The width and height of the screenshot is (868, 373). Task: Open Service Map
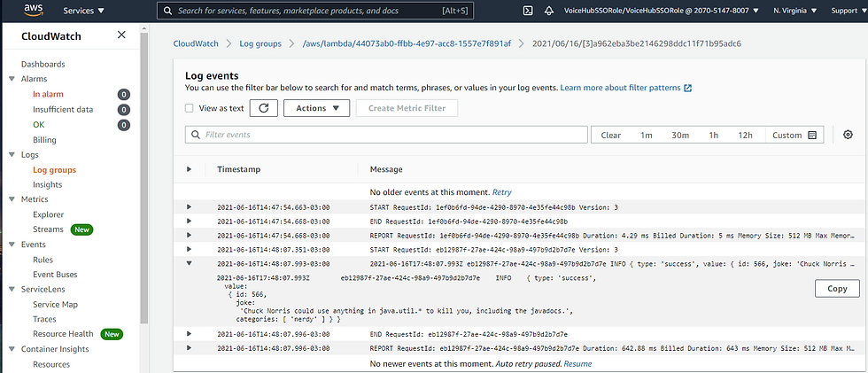pos(55,305)
